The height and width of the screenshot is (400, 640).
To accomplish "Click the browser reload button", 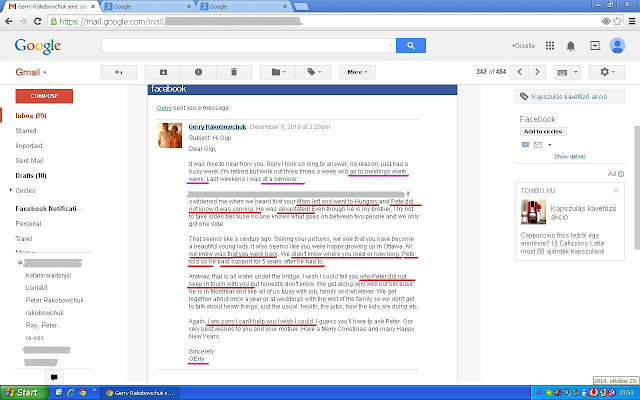I will tap(38, 21).
